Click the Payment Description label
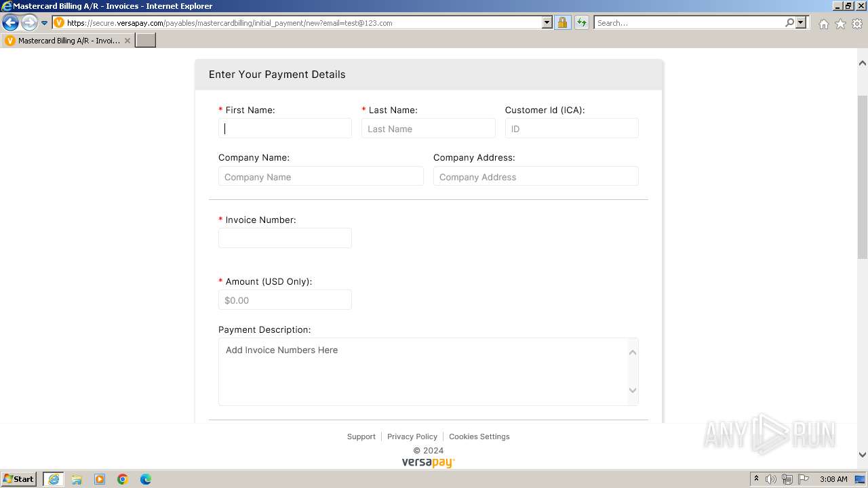 pos(264,329)
